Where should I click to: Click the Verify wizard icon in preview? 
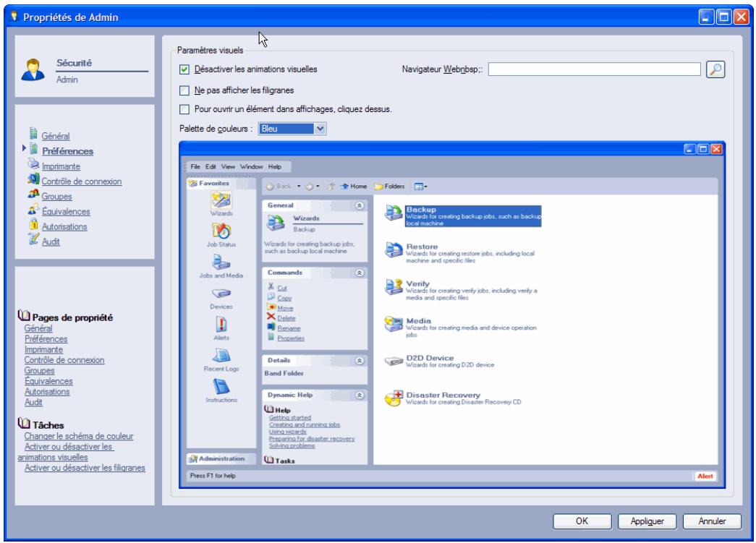click(394, 286)
